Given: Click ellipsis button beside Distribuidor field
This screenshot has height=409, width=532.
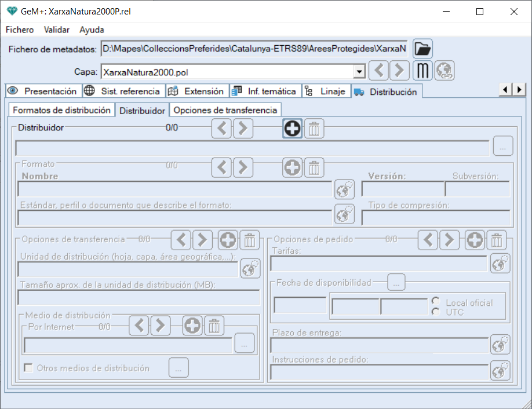Looking at the screenshot, I should tap(502, 147).
